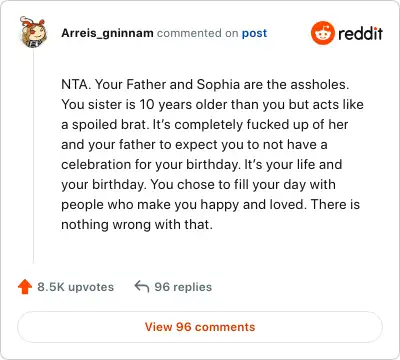Select the "8.5K upvotes" count
This screenshot has height=360, width=400.
click(76, 287)
